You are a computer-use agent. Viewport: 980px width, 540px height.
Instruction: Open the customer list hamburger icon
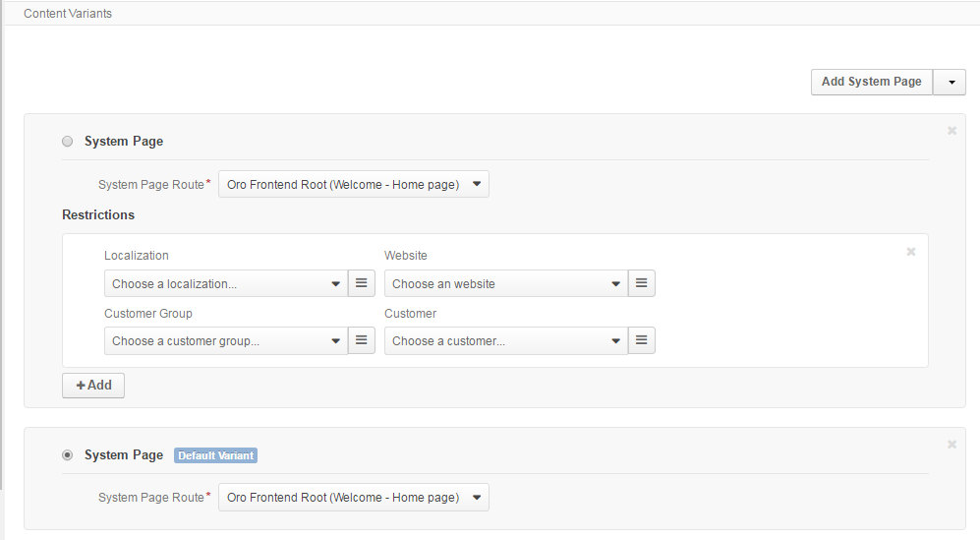(641, 340)
